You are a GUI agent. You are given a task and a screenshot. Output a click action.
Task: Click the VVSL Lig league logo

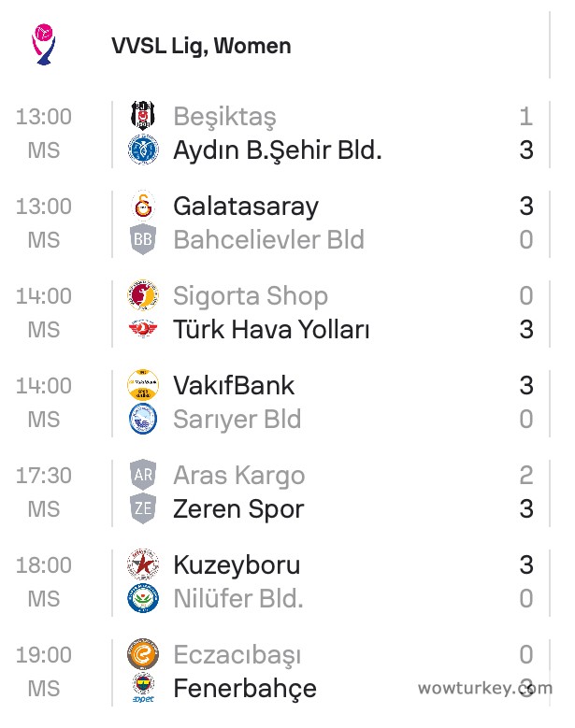coord(43,45)
